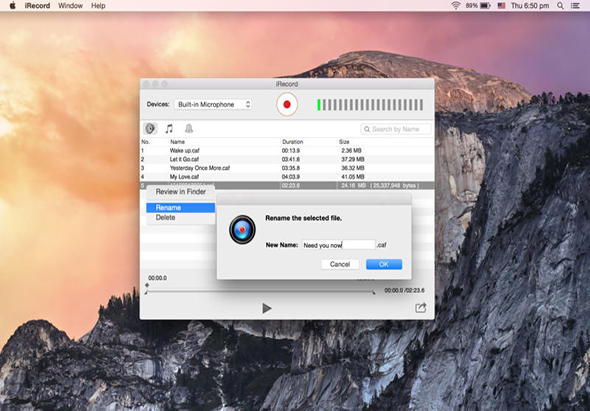Open the Window menu
The width and height of the screenshot is (590, 411).
70,6
